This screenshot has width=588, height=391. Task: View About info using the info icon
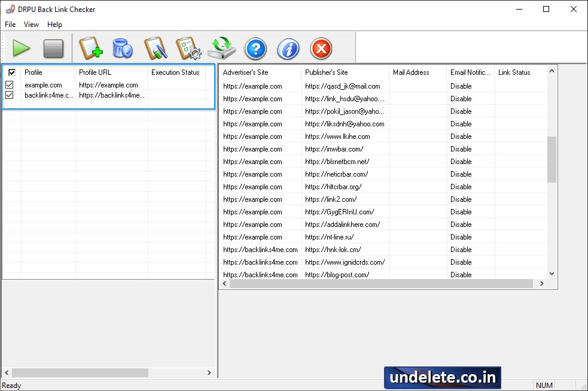pos(288,49)
